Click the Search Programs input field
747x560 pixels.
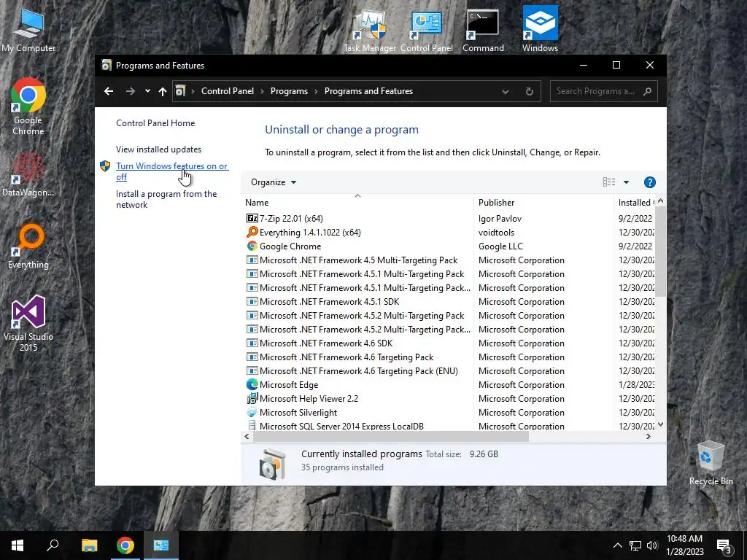595,91
